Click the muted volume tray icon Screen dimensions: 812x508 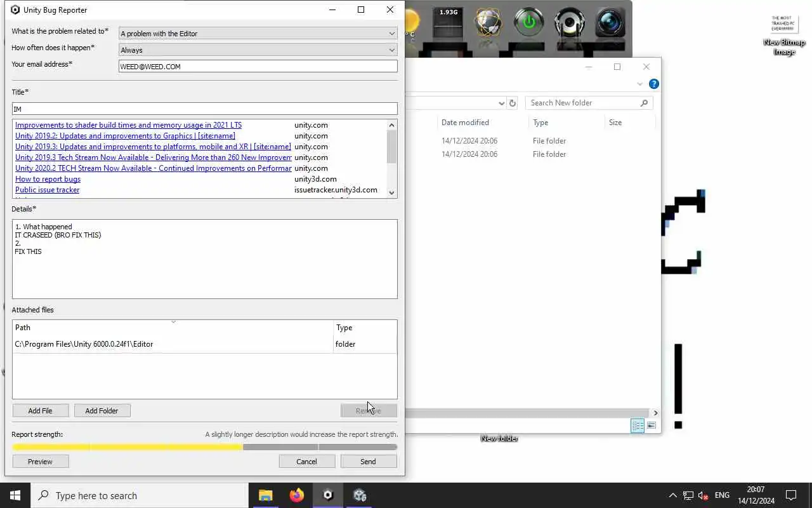[x=704, y=495]
